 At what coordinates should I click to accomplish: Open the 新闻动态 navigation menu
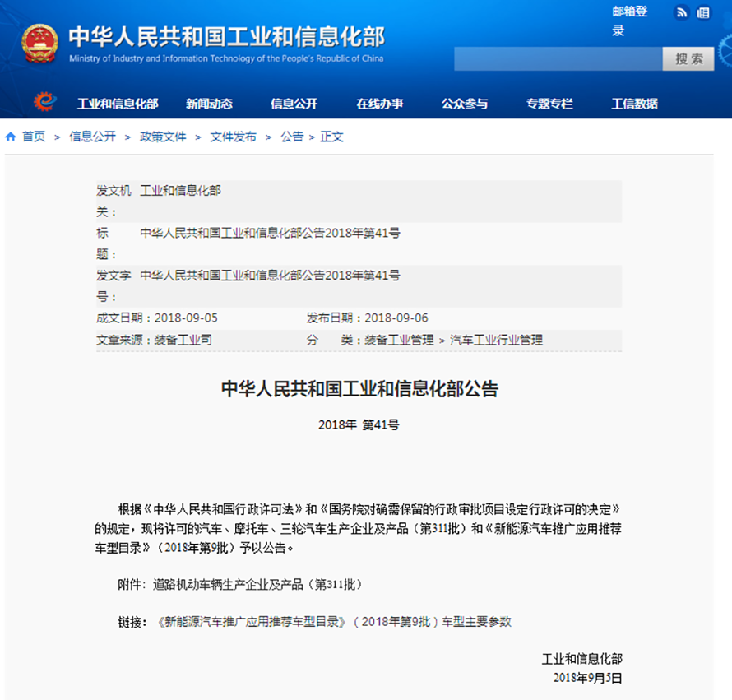pos(209,104)
